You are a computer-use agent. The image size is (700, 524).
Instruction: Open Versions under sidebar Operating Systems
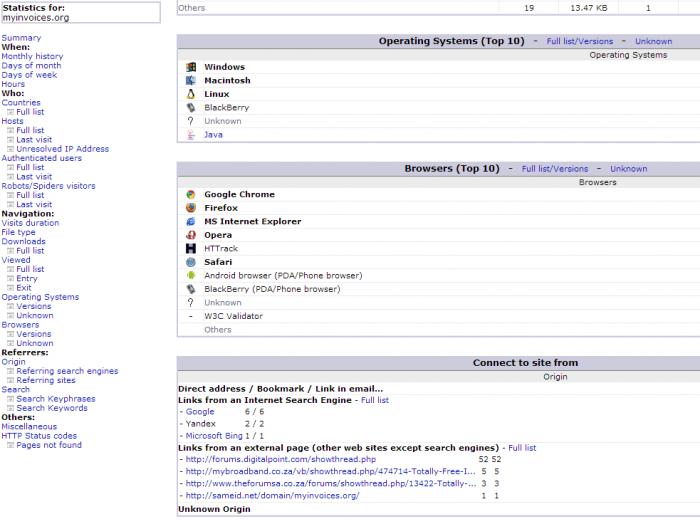(33, 306)
